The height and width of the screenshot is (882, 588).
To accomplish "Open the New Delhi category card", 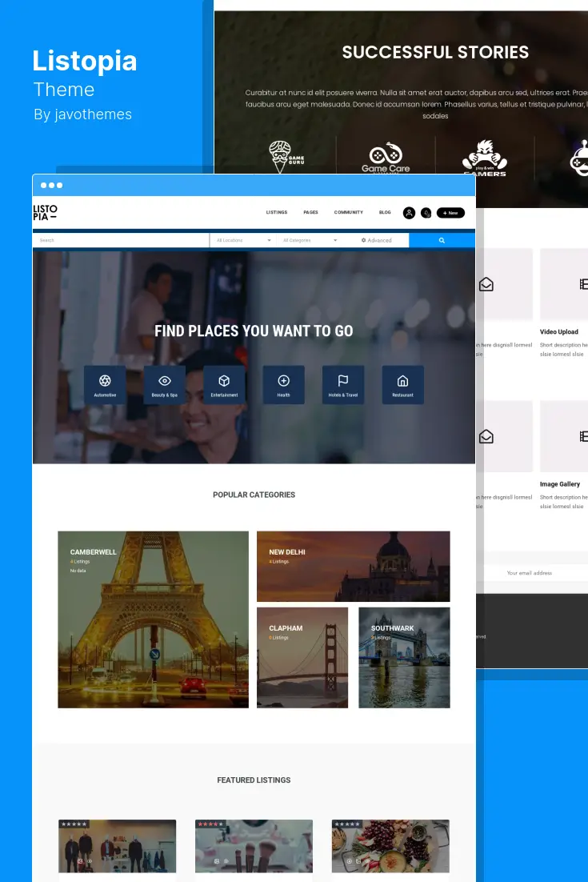I will [x=353, y=567].
